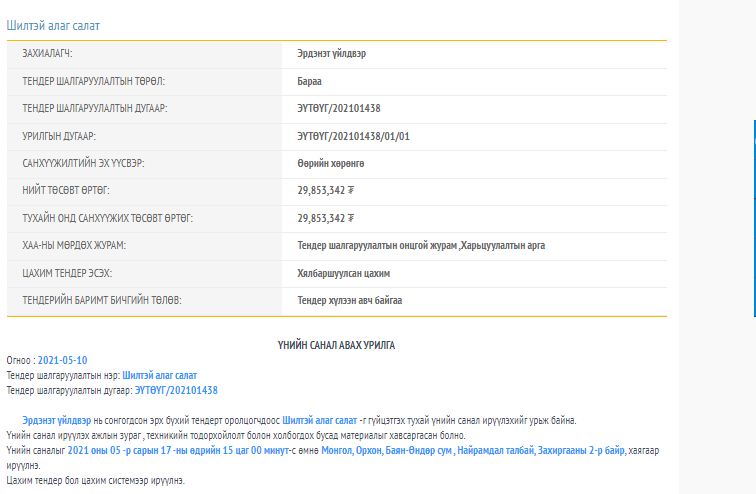
Task: Open ЭҮТӨҮГ/202101438 link beside Тендер шалгаруулалтын дугаар
Action: click(x=176, y=390)
